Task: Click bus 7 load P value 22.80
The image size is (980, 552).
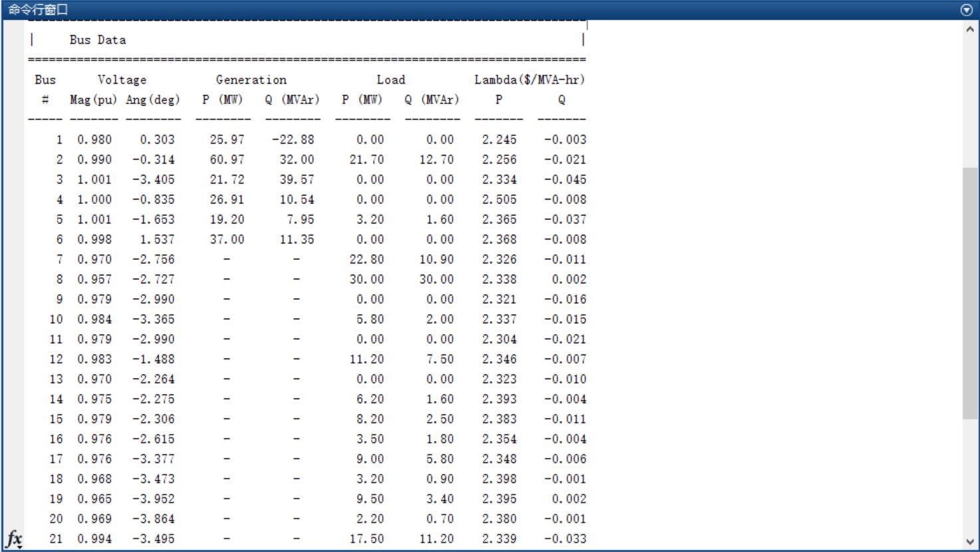Action: 367,259
